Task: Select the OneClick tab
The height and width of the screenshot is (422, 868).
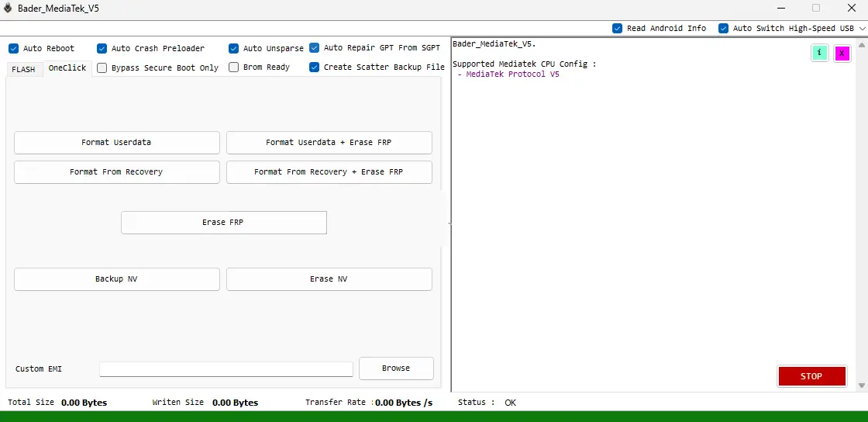Action: coord(67,68)
